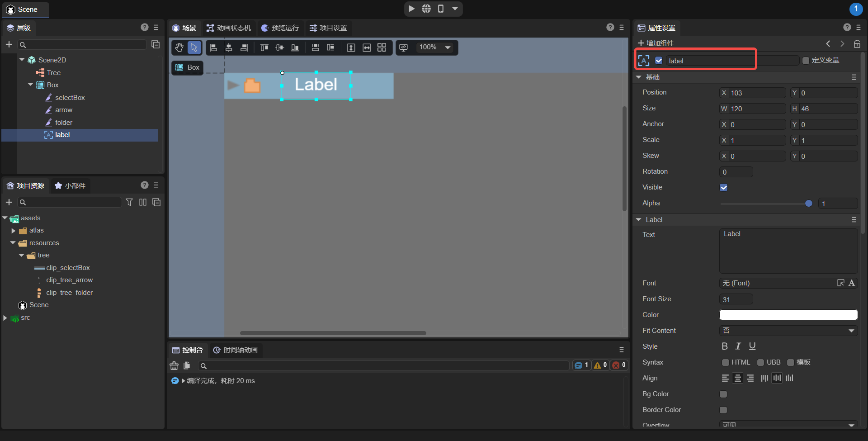Switch to the 动画状态机 tab
The image size is (868, 441).
click(229, 28)
